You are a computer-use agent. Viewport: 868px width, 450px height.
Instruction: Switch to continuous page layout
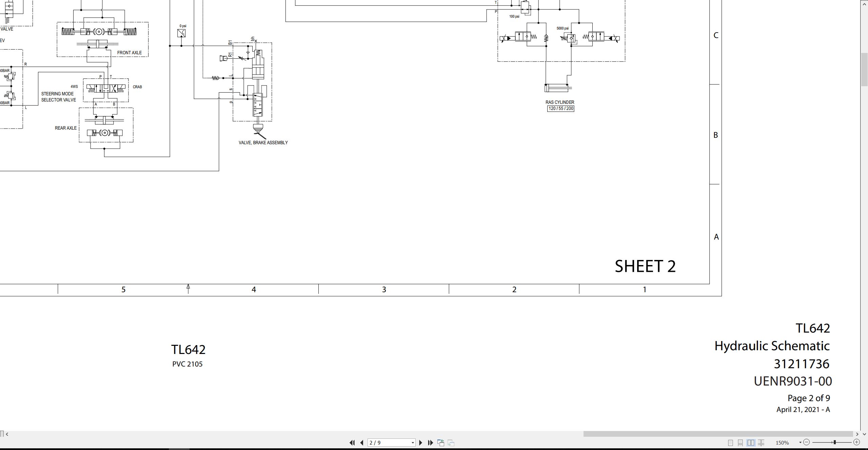pos(741,443)
